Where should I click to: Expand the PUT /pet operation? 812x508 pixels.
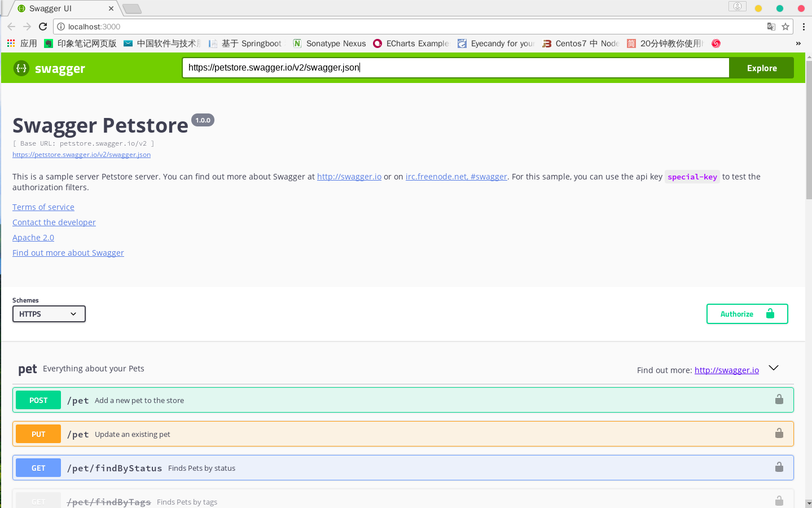pos(403,433)
